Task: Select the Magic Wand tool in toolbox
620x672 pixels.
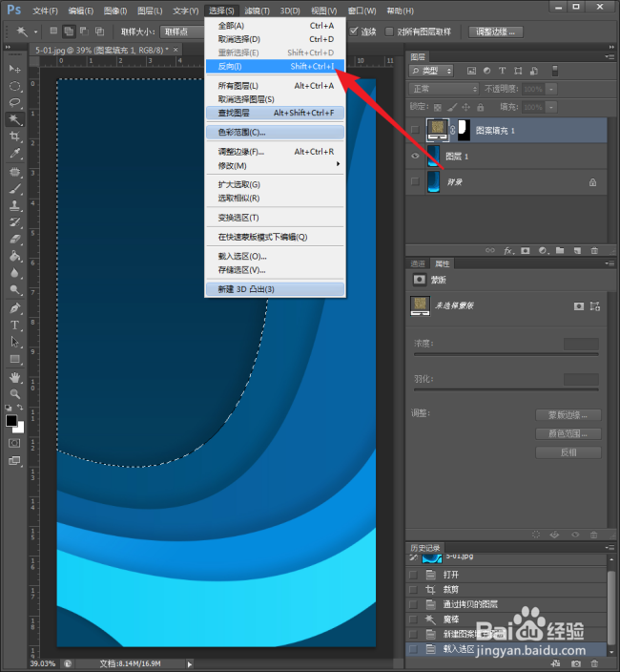Action: click(14, 119)
